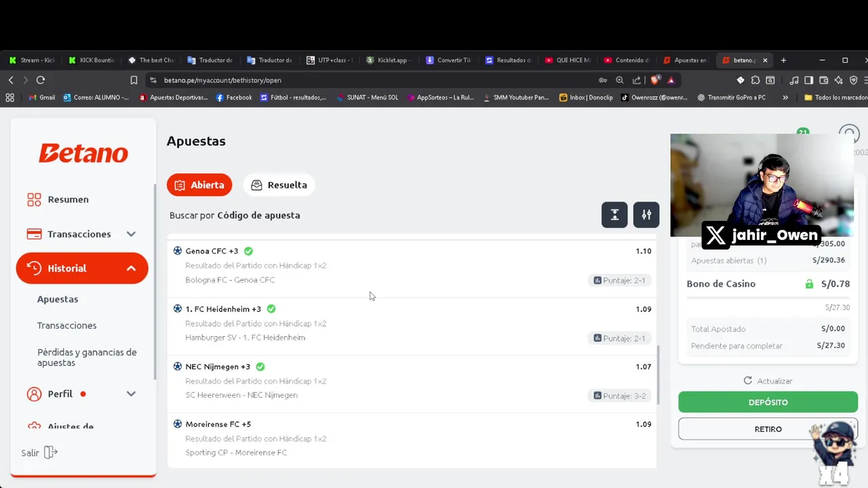Open the browser extensions puzzle icon
Viewport: 868px width, 488px height.
pyautogui.click(x=755, y=80)
